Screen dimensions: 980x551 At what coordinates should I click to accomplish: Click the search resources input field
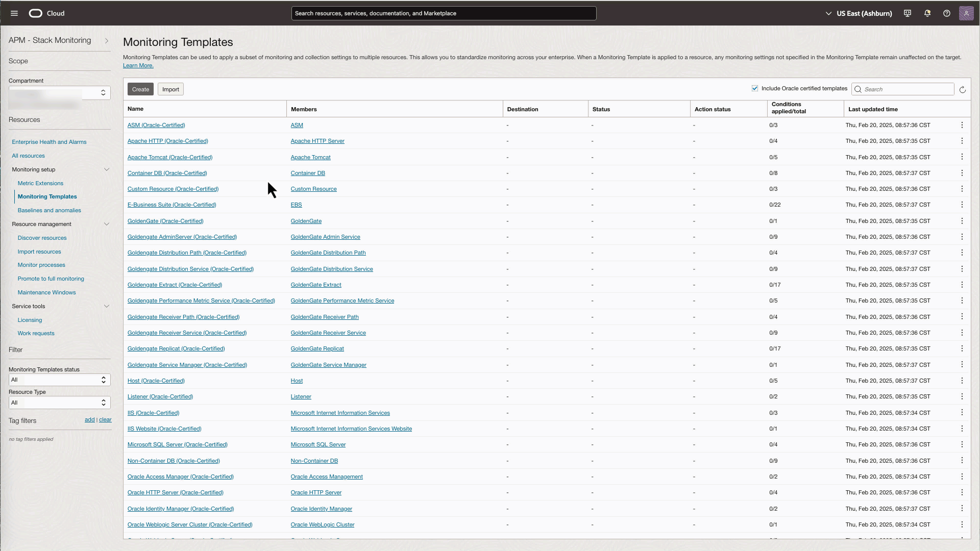pos(443,13)
